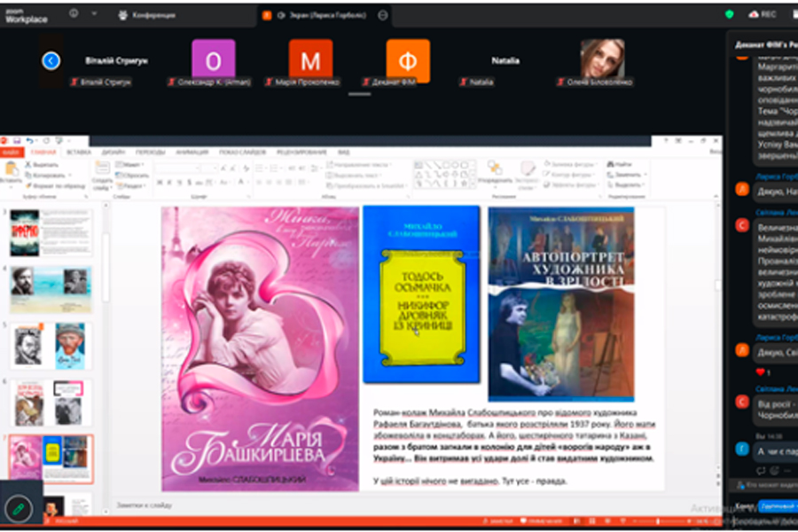Click the Заметки notes button in status bar

[497, 521]
